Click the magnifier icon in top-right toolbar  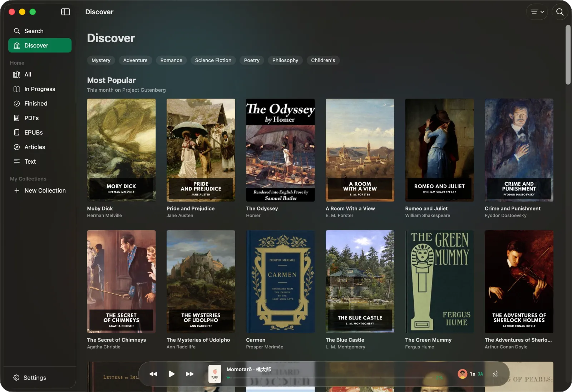560,12
